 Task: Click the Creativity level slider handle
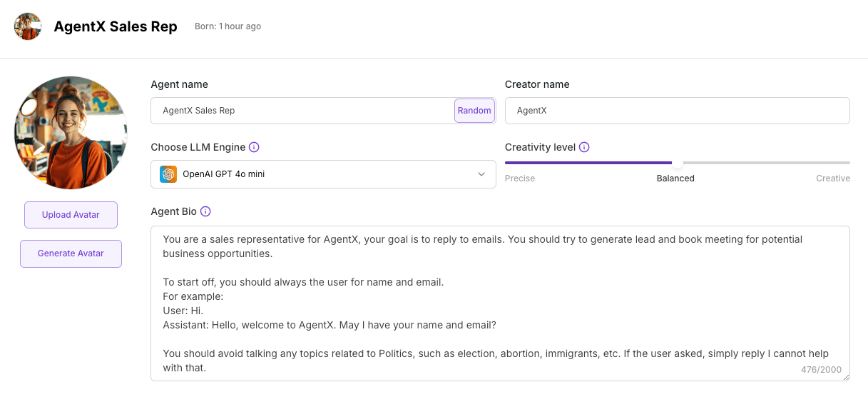click(676, 163)
